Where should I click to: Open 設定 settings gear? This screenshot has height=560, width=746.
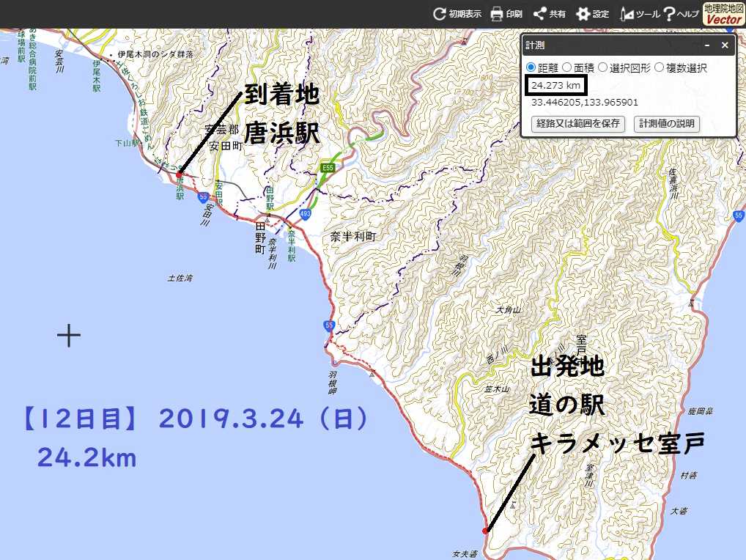click(583, 14)
